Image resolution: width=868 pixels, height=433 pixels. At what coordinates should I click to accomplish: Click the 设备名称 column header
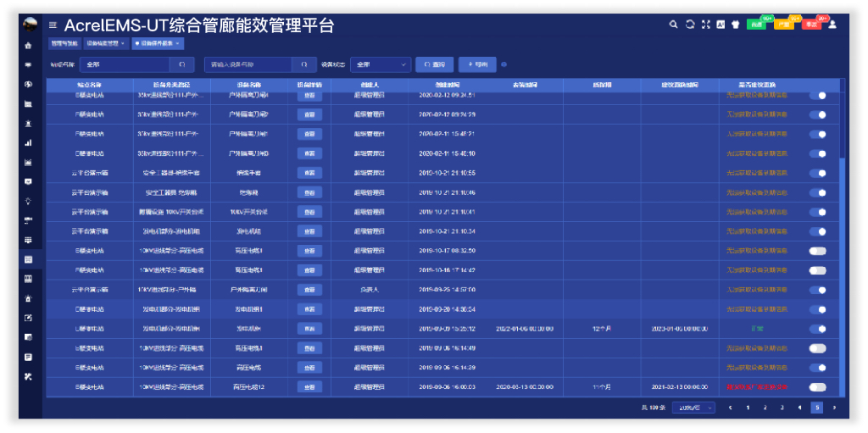pyautogui.click(x=249, y=85)
